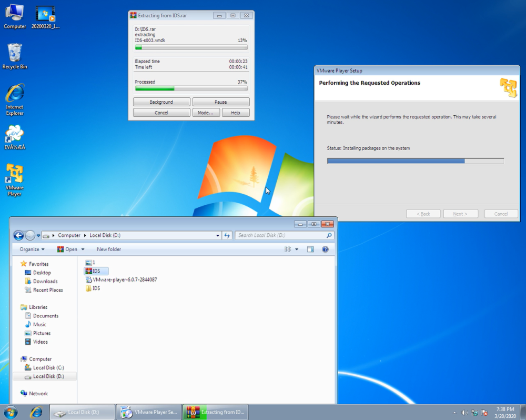
Task: Select VMware-player-6.0.7-2844087 installer file
Action: (x=122, y=279)
